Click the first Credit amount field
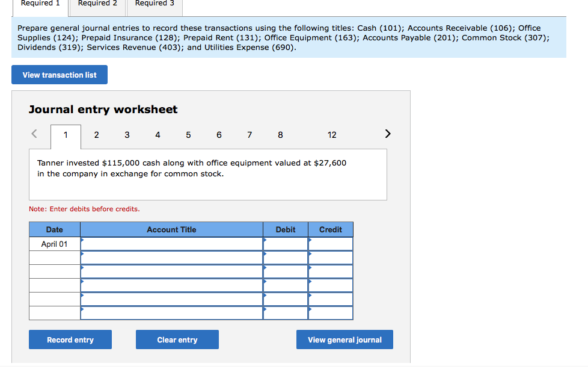Image resolution: width=588 pixels, height=369 pixels. [x=331, y=244]
